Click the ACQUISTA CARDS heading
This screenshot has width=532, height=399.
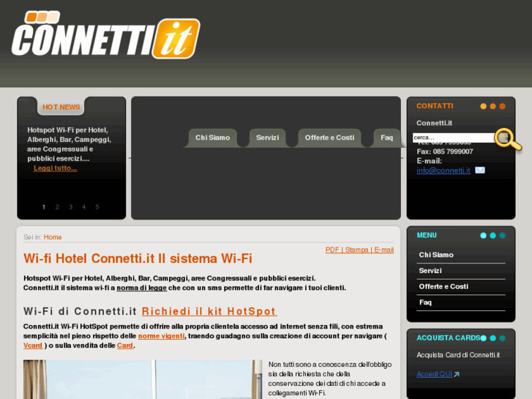coord(448,338)
